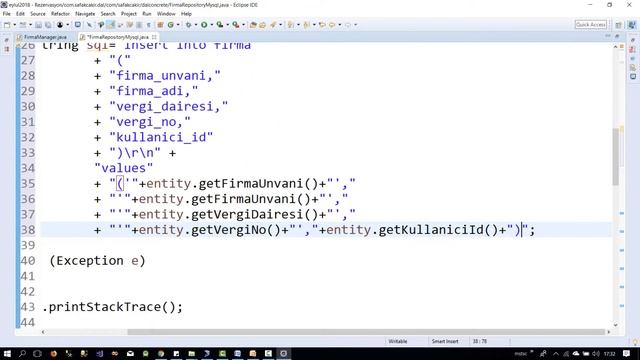Open the Help menu
This screenshot has height=360, width=640.
pyautogui.click(x=186, y=14)
